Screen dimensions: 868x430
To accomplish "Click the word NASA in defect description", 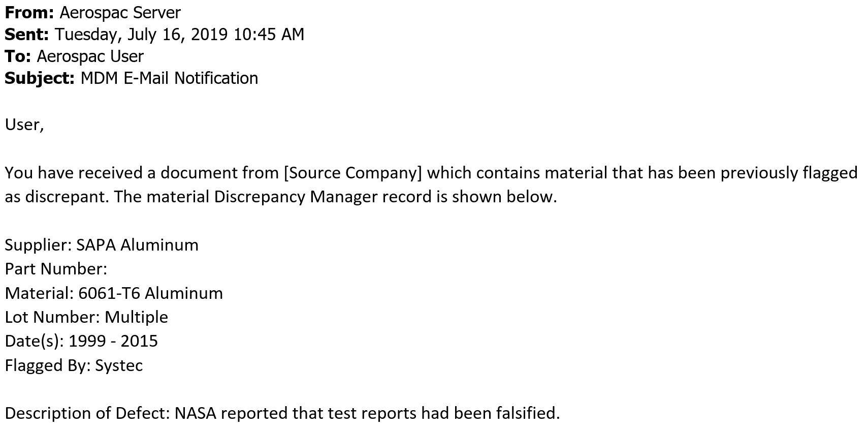I will click(196, 413).
